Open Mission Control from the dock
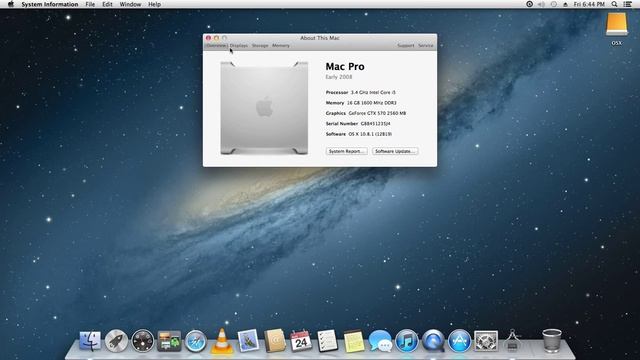 (x=169, y=341)
